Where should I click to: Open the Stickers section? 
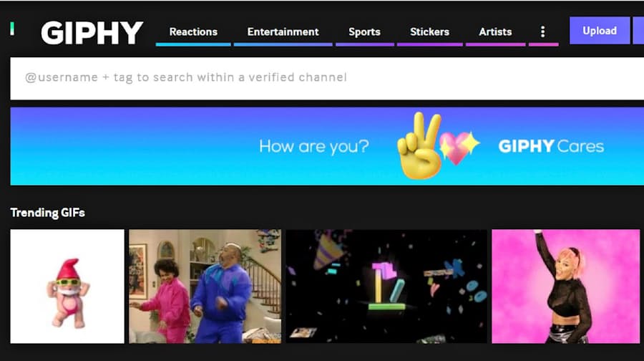429,32
